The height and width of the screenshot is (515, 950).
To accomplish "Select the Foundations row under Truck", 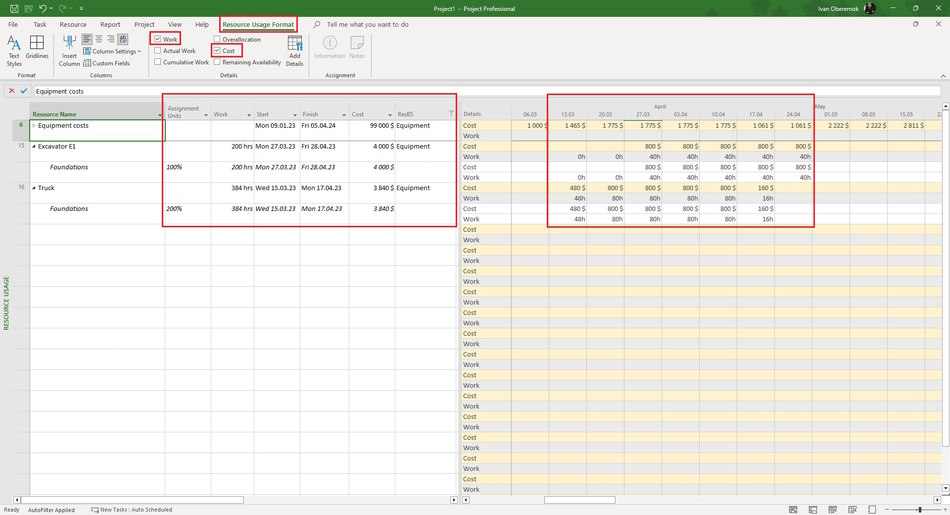I will 68,208.
